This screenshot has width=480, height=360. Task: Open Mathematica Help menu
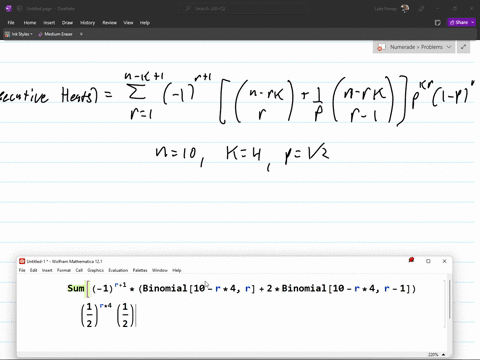[177, 270]
